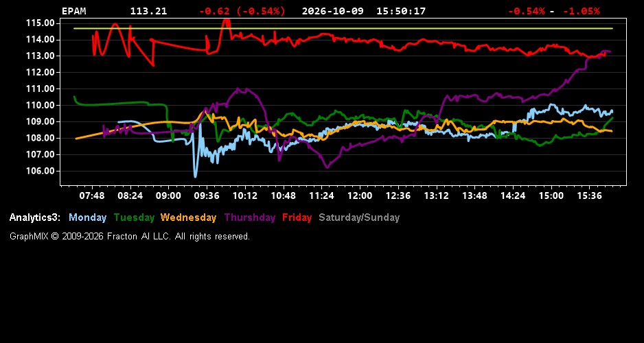Select the Tuesday legend label
Viewport: 644px width, 343px height.
coord(134,217)
